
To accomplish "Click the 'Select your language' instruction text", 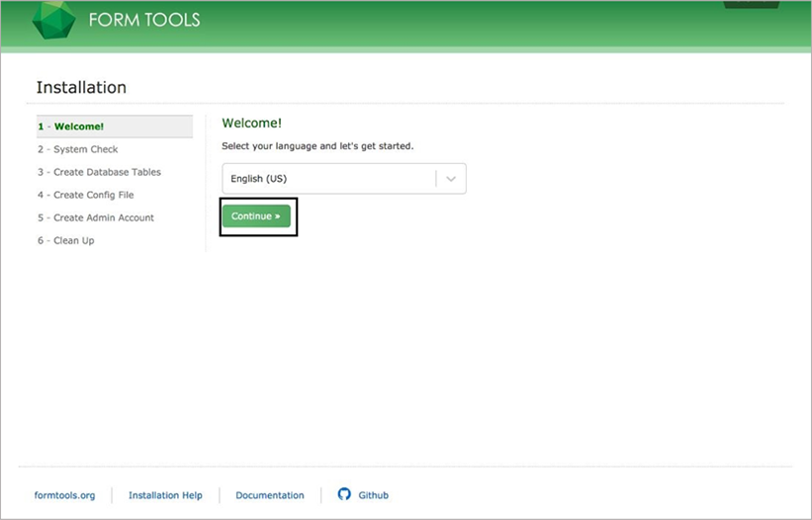I will pyautogui.click(x=317, y=146).
